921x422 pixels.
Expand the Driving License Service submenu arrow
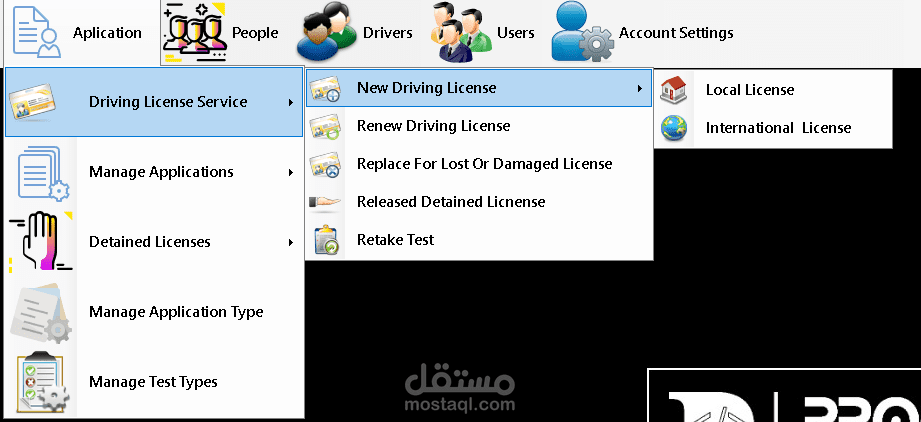[291, 102]
